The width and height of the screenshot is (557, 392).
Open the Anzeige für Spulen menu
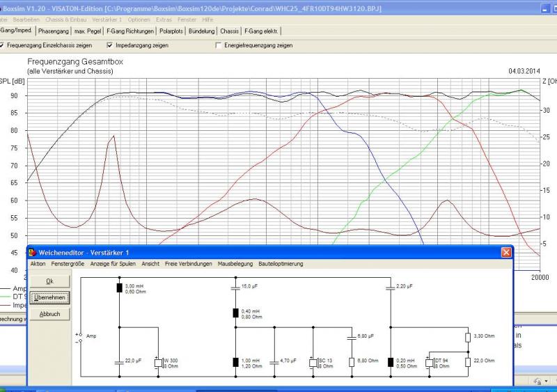[114, 265]
